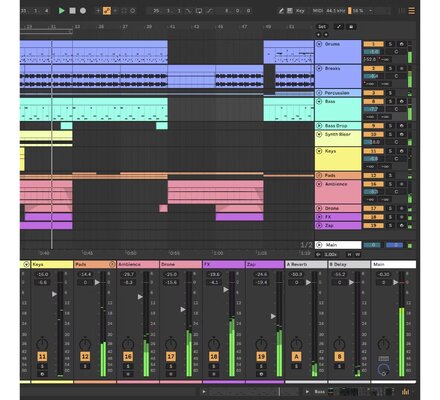Click the MIDI Arrangement Overdub plus icon

click(x=98, y=11)
